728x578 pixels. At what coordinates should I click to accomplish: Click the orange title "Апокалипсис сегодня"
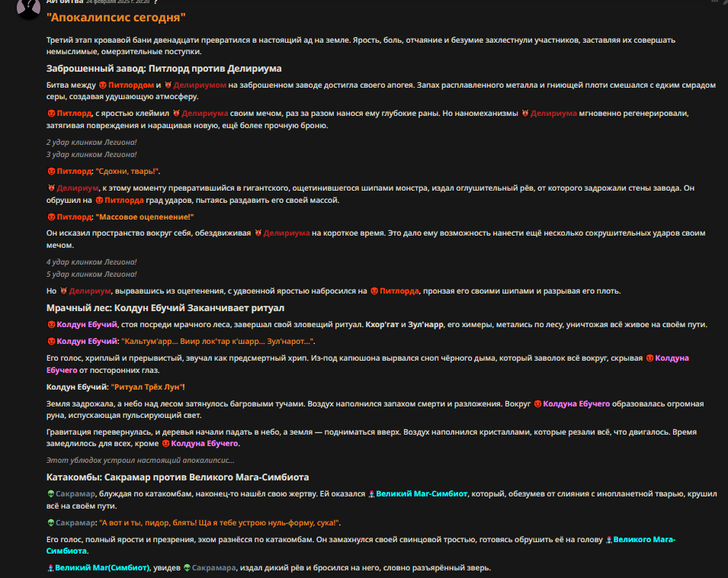point(116,18)
